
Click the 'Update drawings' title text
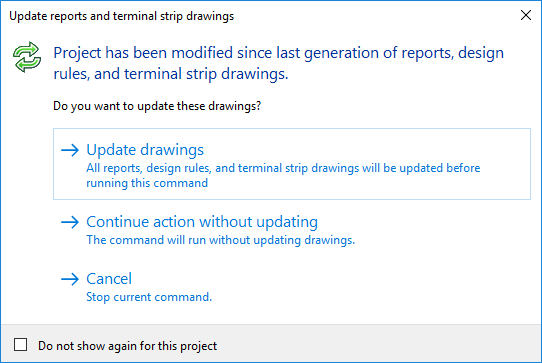(145, 150)
